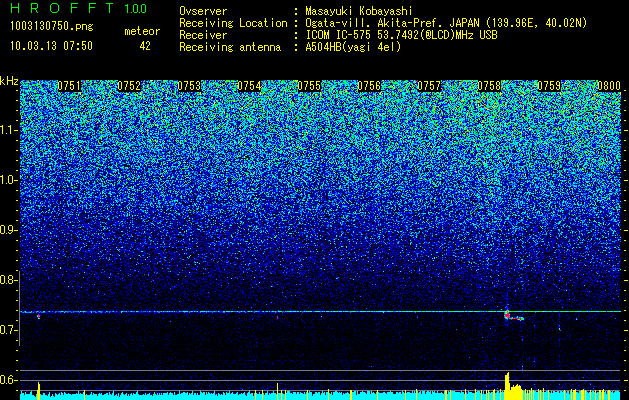The image size is (629, 400).
Task: Click the 0752 time marker
Action: coord(129,86)
